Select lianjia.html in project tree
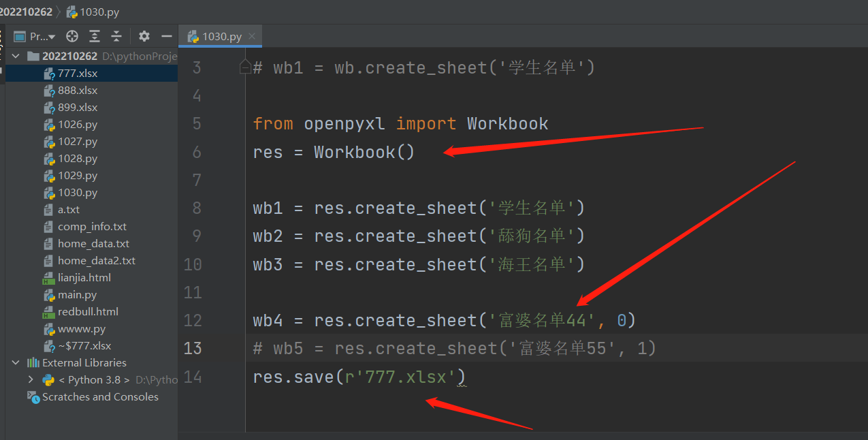The image size is (868, 440). [84, 278]
